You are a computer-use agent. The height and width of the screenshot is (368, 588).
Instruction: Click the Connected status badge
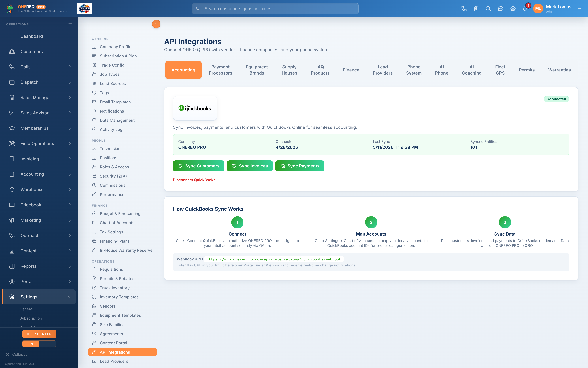[556, 99]
